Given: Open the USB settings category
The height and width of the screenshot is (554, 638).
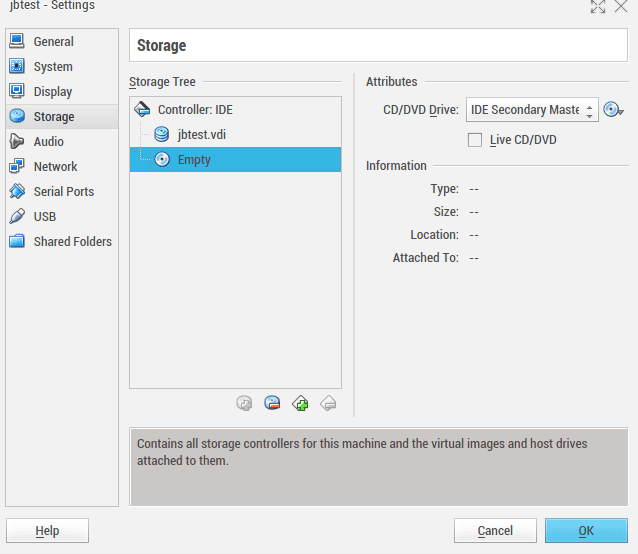Looking at the screenshot, I should (x=62, y=216).
